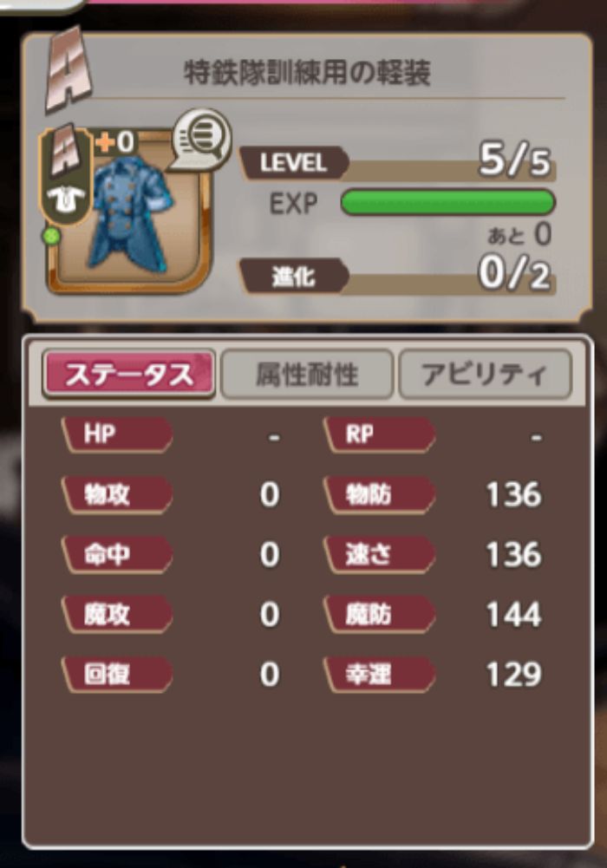
Task: Click the green EXP progress bar
Action: point(447,202)
